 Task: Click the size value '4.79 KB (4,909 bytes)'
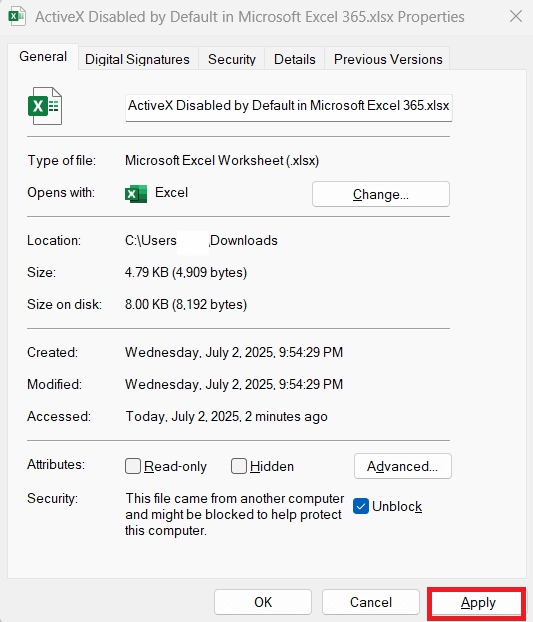pyautogui.click(x=186, y=272)
